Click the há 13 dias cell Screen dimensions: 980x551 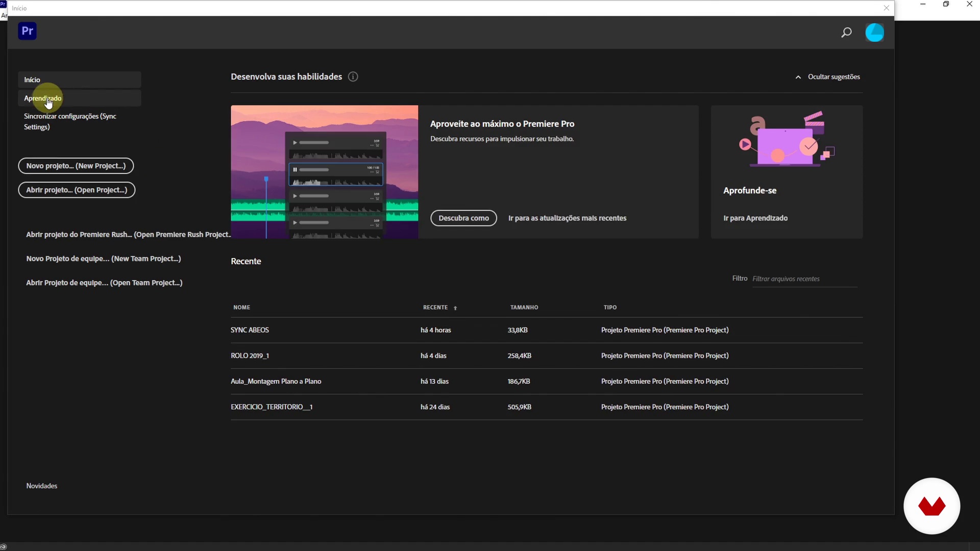coord(434,381)
